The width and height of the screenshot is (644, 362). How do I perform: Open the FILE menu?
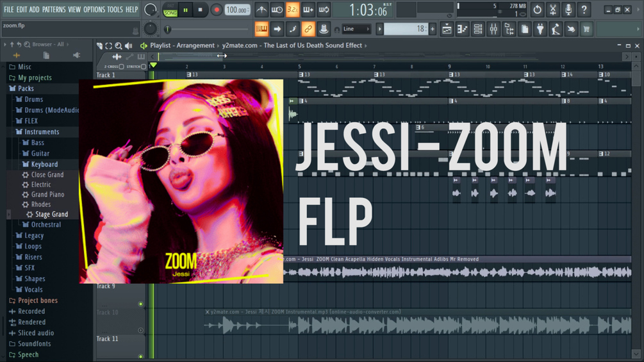pos(8,10)
